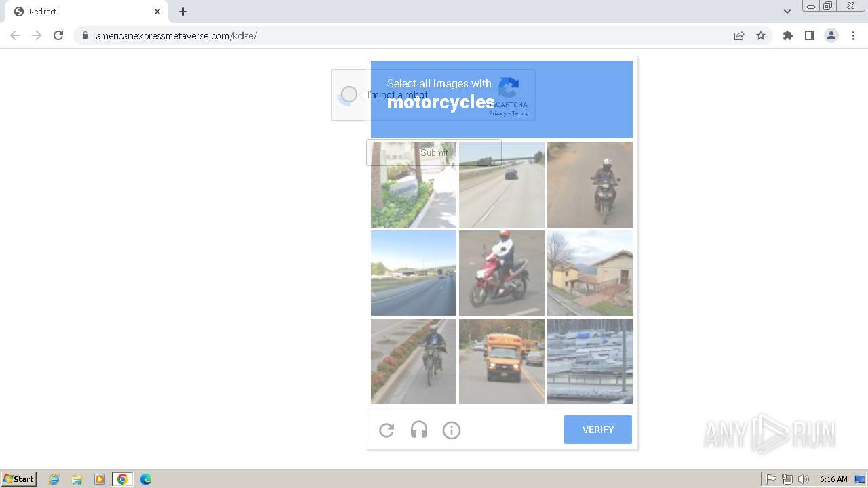Open the network tray icon

[787, 479]
